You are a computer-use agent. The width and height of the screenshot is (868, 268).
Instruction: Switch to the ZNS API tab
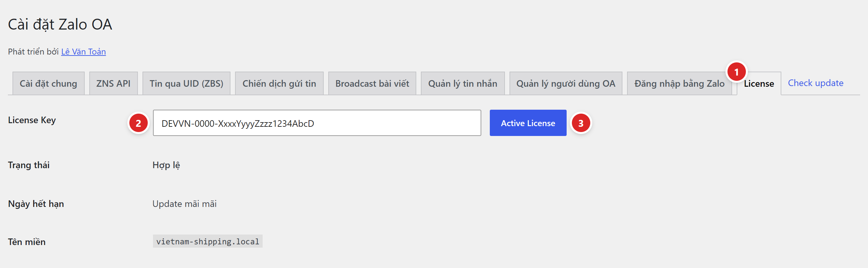(113, 83)
